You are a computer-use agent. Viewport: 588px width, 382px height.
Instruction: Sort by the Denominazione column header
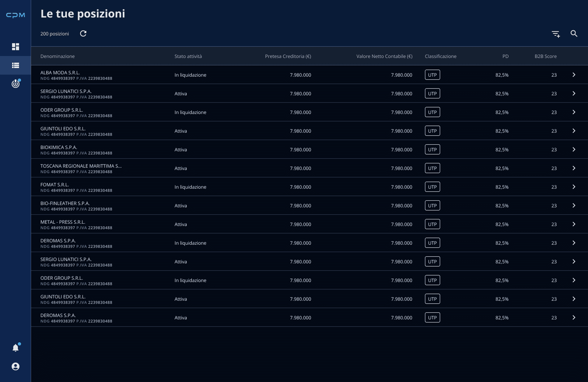click(58, 56)
